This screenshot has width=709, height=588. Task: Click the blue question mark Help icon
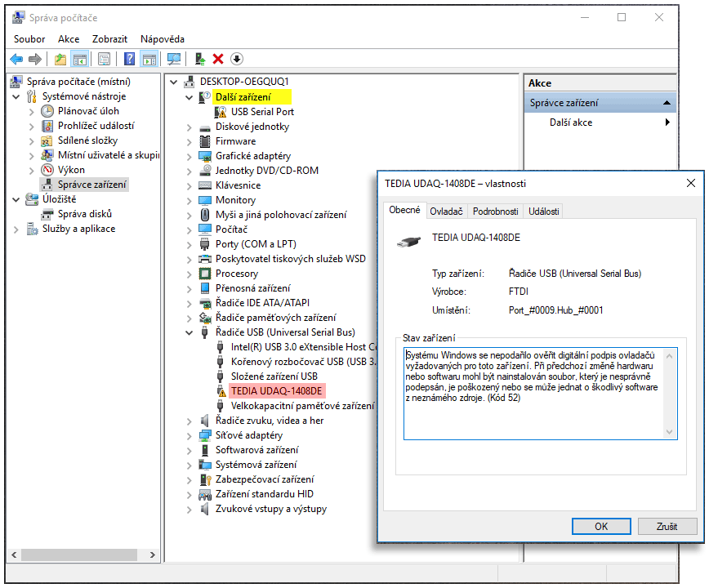(x=129, y=59)
